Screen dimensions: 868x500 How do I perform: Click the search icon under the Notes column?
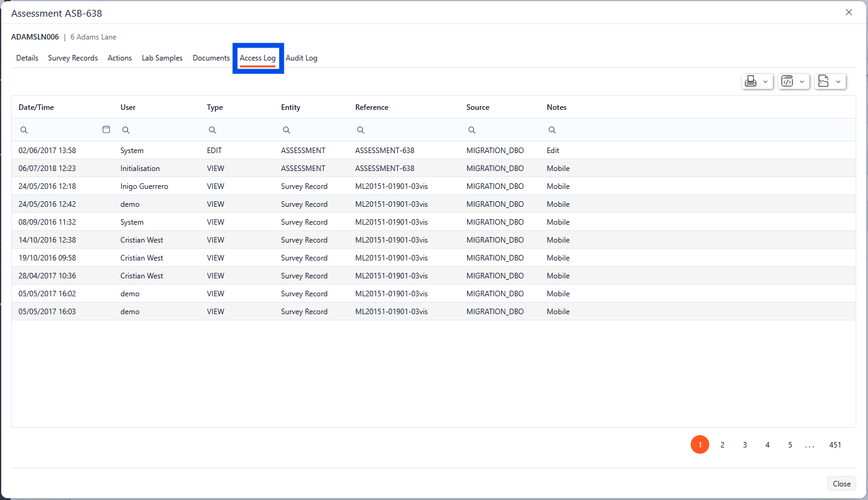pos(552,130)
